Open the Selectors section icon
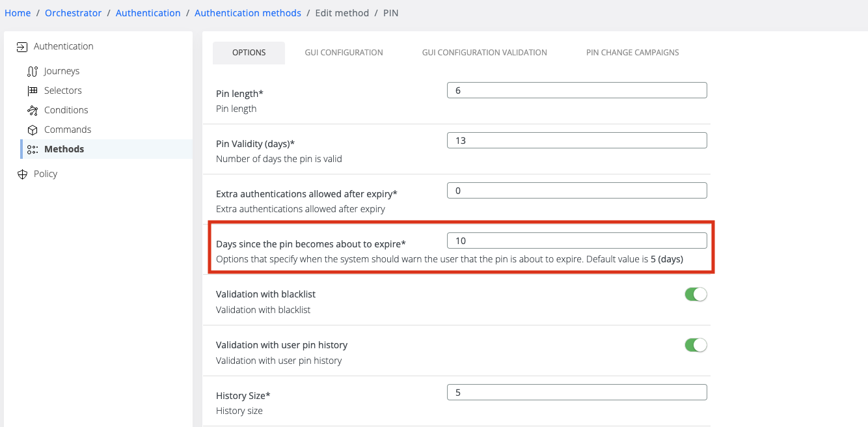Screen dimensions: 868x427 [33, 90]
